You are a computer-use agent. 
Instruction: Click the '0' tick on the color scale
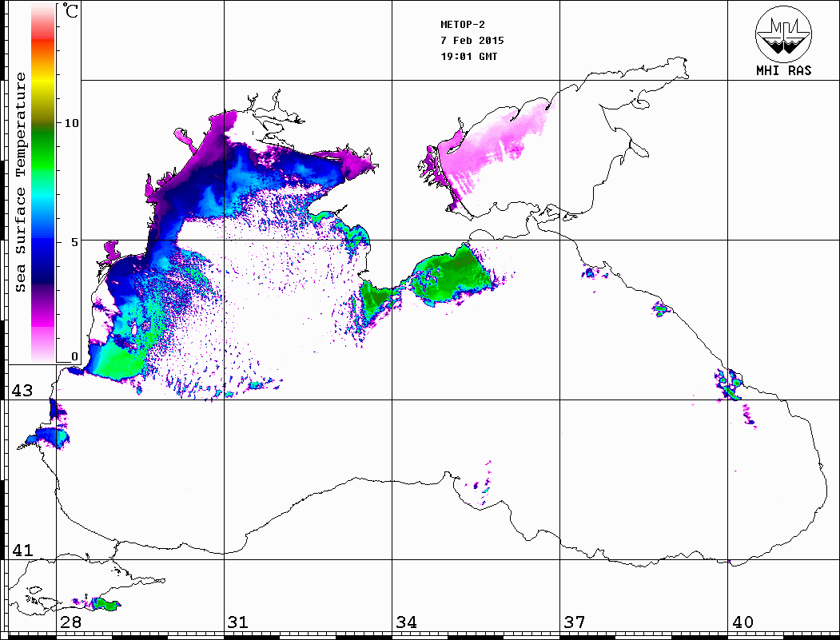click(74, 356)
